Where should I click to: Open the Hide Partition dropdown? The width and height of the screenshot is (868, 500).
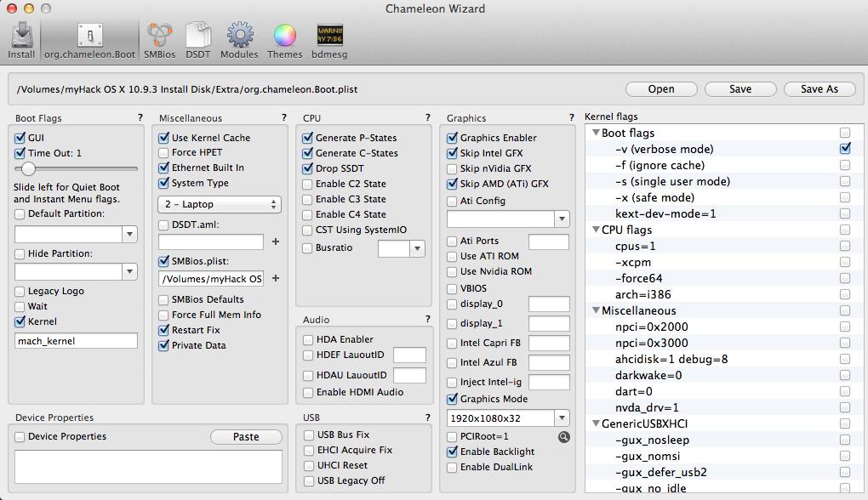click(x=129, y=271)
